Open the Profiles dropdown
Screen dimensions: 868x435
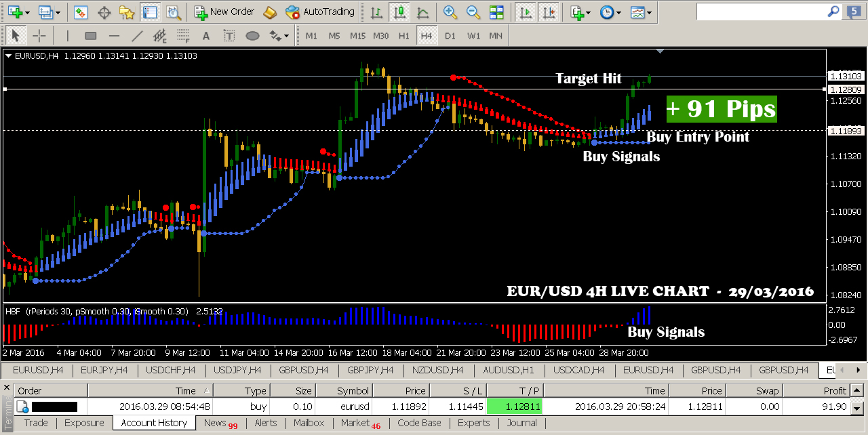click(49, 12)
